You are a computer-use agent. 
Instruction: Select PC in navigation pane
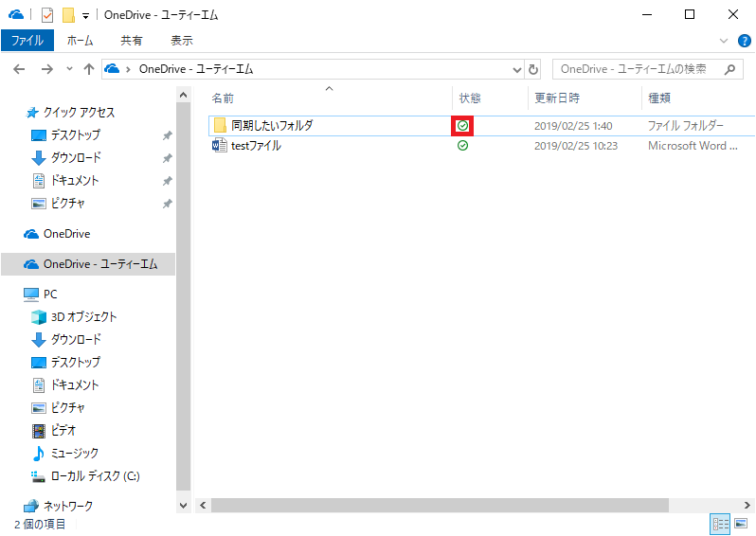(50, 295)
